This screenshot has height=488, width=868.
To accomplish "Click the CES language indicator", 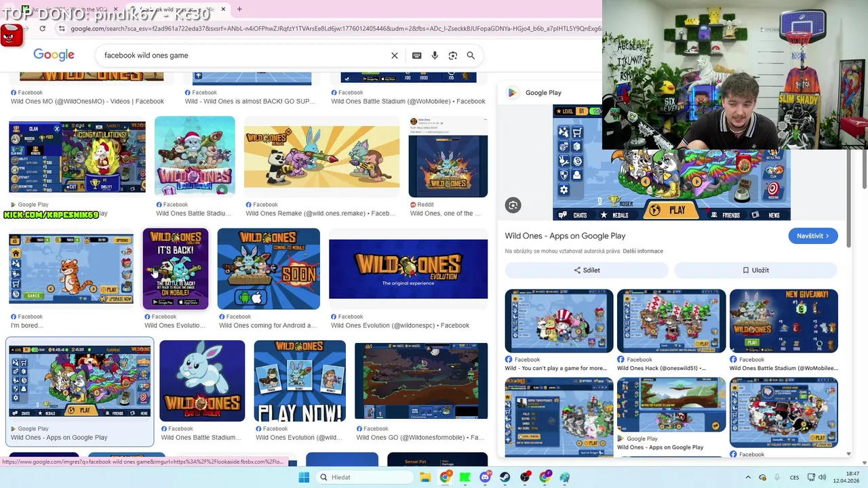I will pos(794,477).
